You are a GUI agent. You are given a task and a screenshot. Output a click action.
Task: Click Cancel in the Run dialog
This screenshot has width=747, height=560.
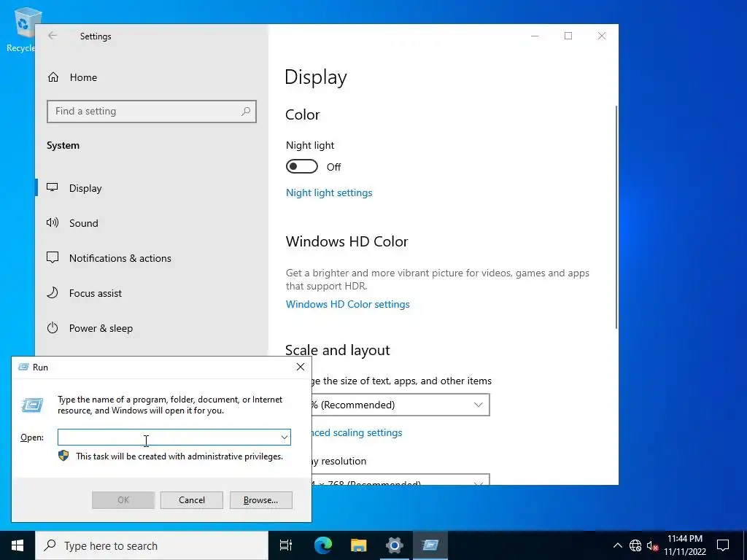[x=192, y=500]
